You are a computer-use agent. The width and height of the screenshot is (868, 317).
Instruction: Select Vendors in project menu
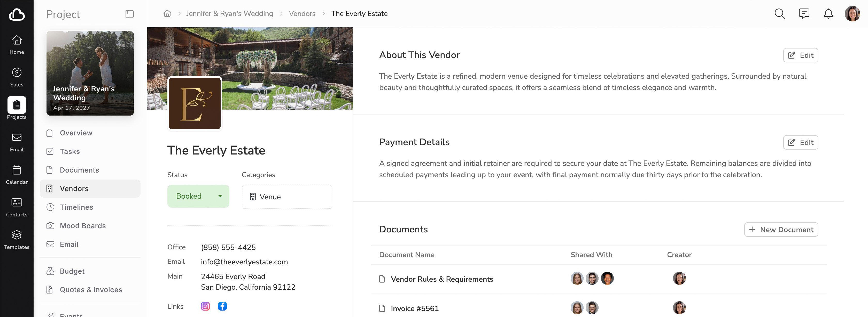(x=90, y=189)
